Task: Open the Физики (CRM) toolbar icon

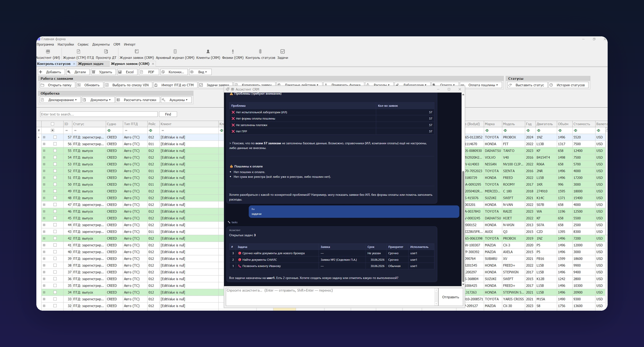Action: [x=233, y=54]
